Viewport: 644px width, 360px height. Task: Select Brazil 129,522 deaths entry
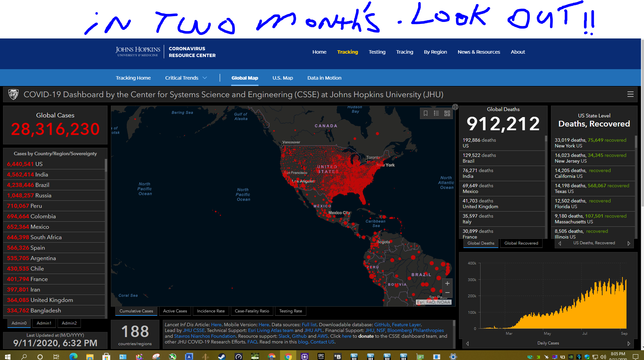pyautogui.click(x=502, y=158)
